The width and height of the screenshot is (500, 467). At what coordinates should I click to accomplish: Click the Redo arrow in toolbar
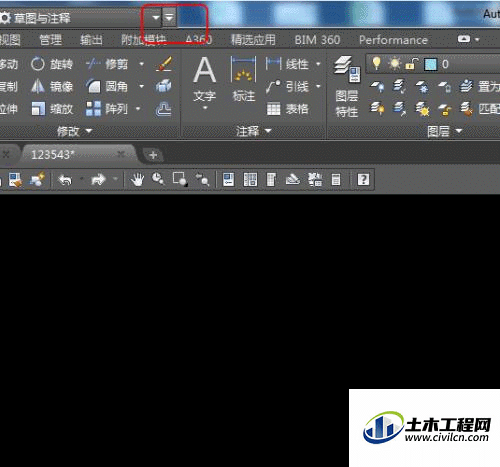click(98, 180)
